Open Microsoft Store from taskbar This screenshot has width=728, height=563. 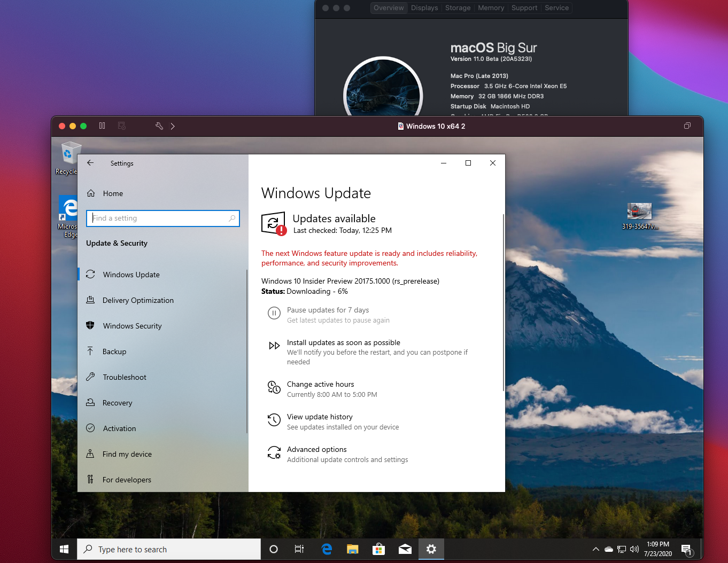point(379,549)
